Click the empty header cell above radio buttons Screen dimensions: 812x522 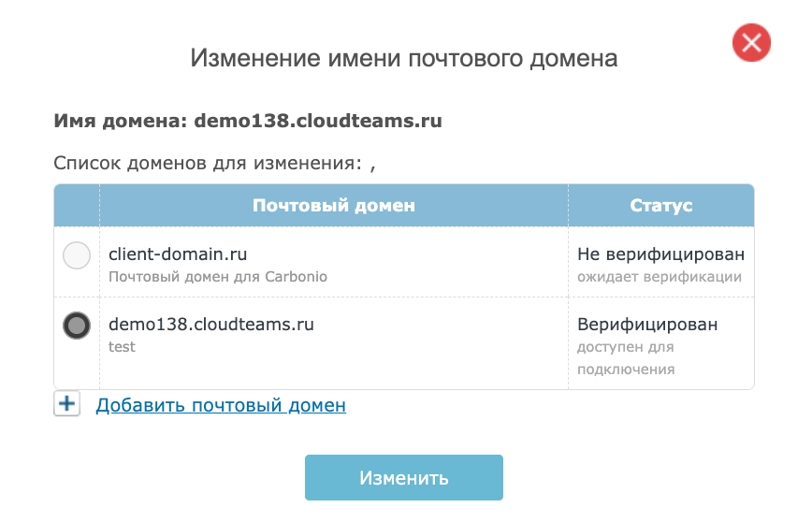[77, 205]
